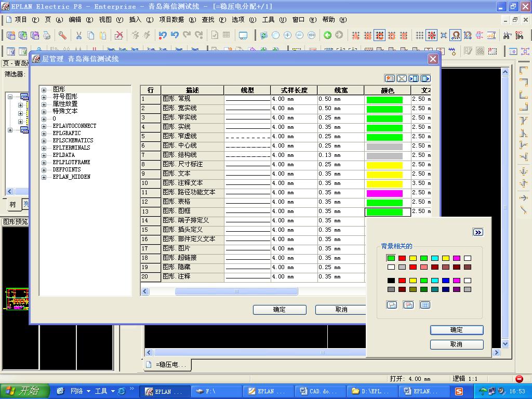The image size is (532, 399).
Task: Click the binoculars Find icon
Action: 507,35
